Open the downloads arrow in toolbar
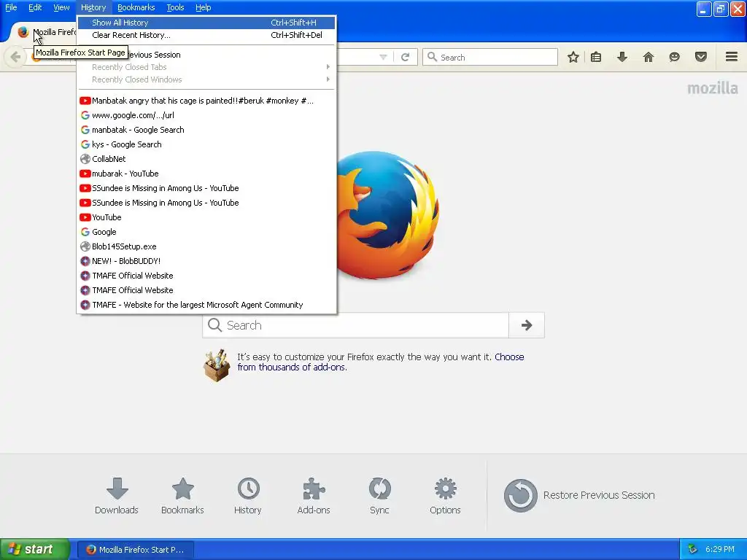The height and width of the screenshot is (560, 747). coord(622,57)
